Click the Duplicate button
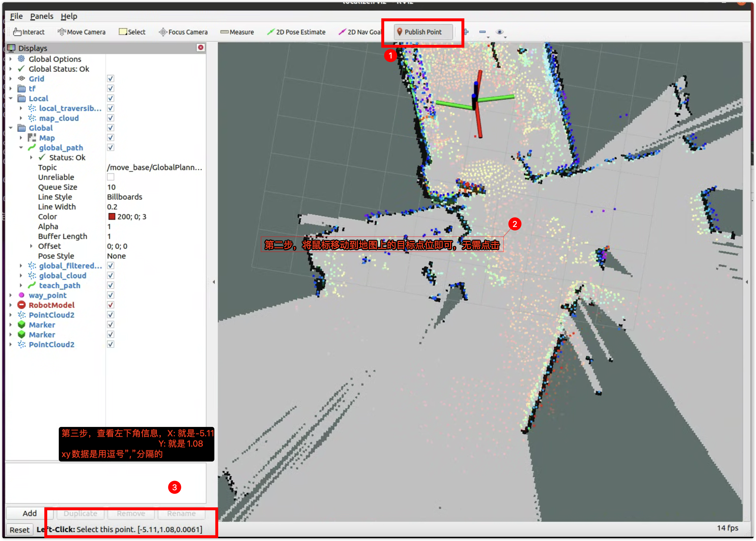Image resolution: width=756 pixels, height=541 pixels. 80,513
